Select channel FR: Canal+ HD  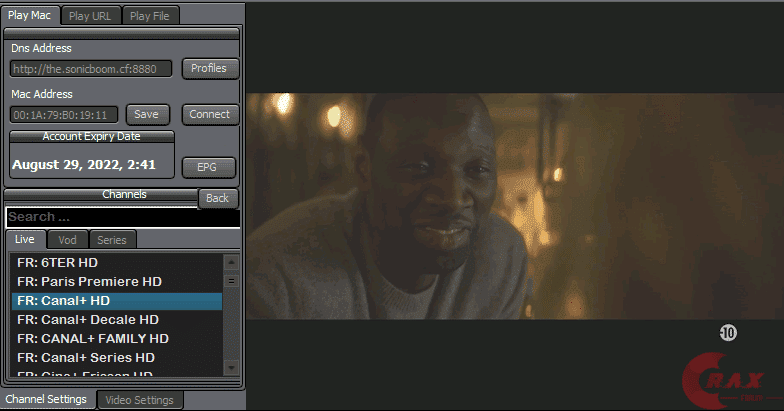[116, 300]
